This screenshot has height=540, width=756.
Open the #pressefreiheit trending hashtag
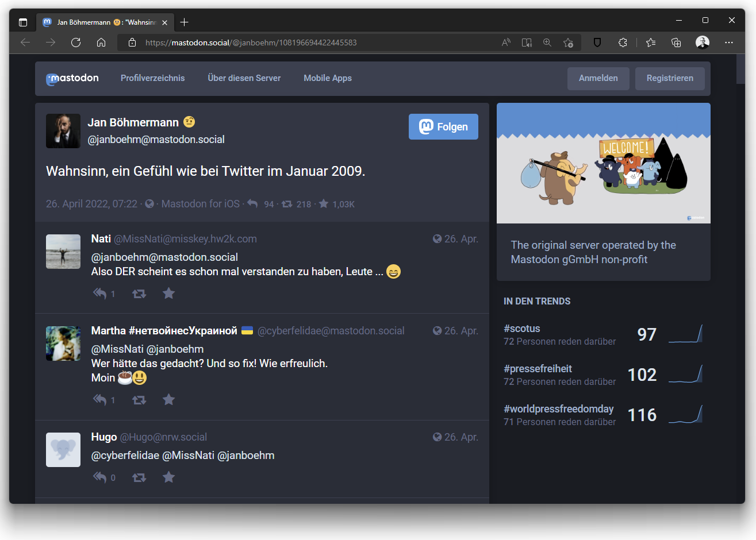coord(538,369)
